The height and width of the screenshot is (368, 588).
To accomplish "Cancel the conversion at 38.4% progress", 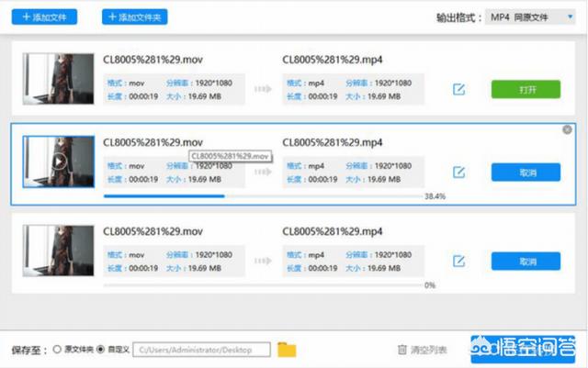I will [x=526, y=173].
